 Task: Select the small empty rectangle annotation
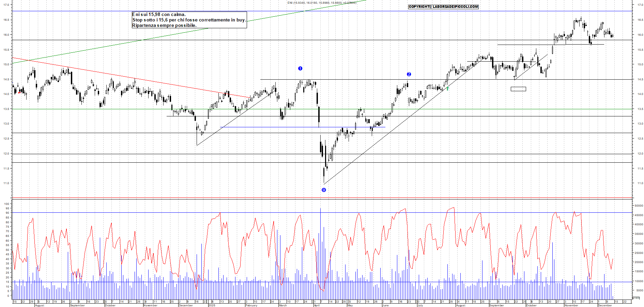tap(518, 89)
